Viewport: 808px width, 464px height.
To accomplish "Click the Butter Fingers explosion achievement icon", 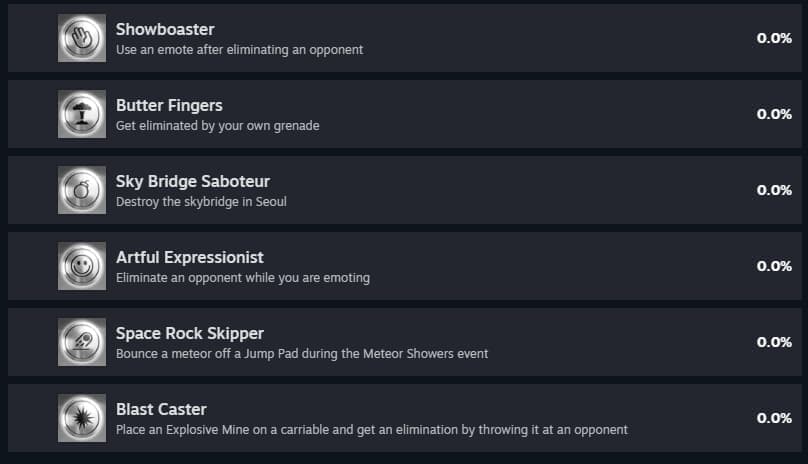I will pyautogui.click(x=82, y=114).
